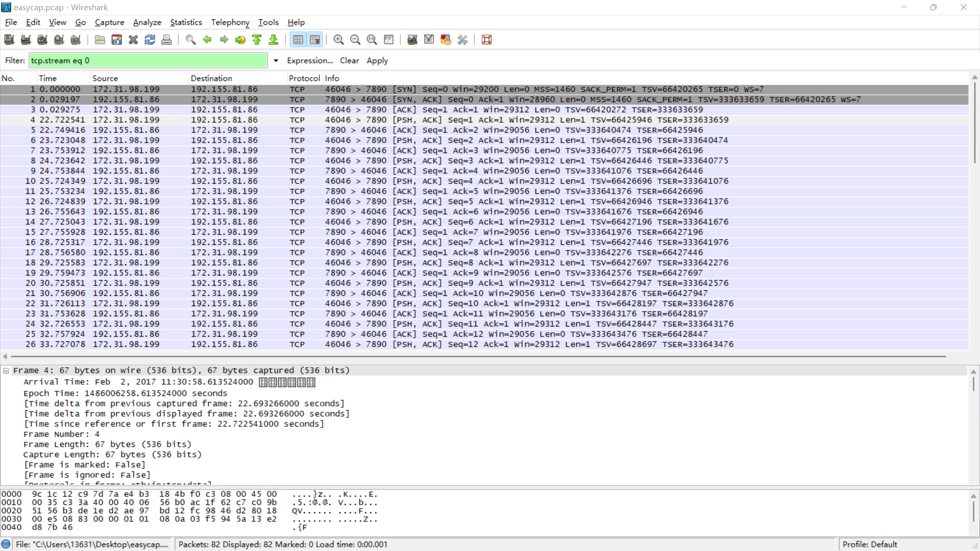
Task: Click the Reload capture file icon
Action: (x=150, y=40)
